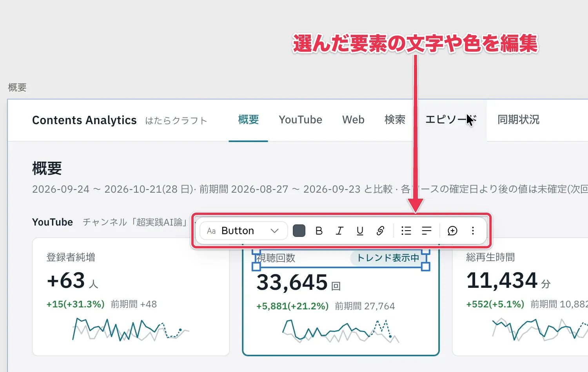The width and height of the screenshot is (588, 372).
Task: Open the 検索 tab
Action: tap(395, 120)
